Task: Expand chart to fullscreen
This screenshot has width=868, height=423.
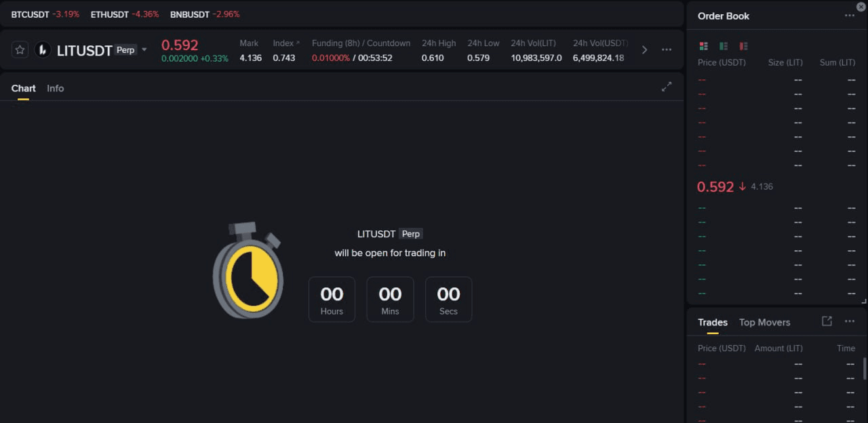Action: [667, 87]
